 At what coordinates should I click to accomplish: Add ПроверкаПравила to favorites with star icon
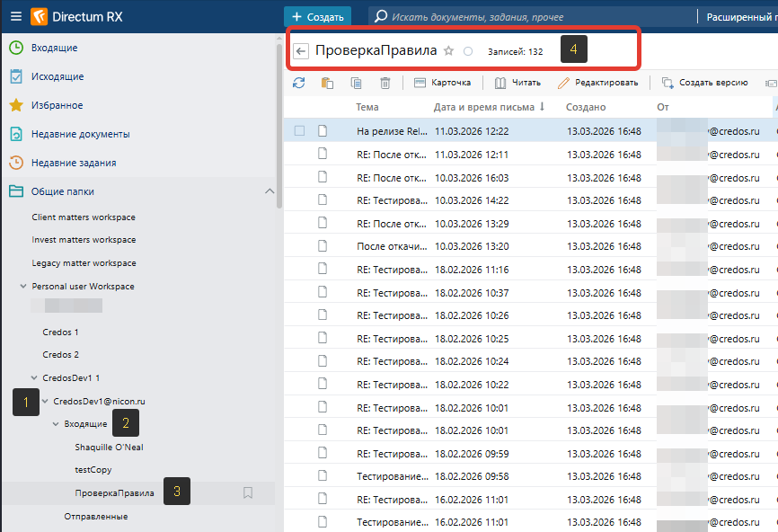coord(449,51)
